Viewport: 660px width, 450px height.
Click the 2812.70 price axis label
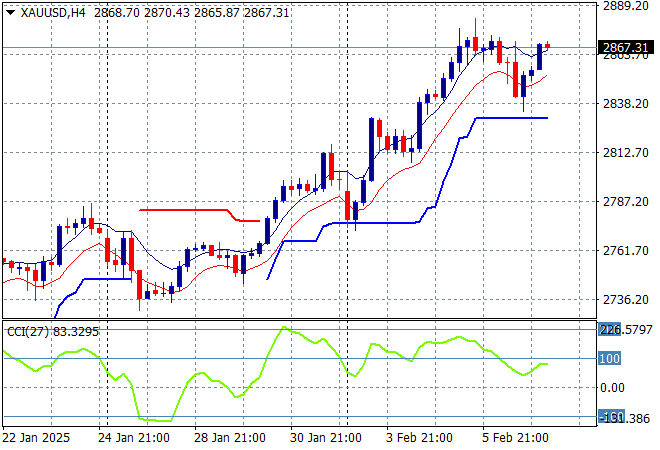click(625, 152)
